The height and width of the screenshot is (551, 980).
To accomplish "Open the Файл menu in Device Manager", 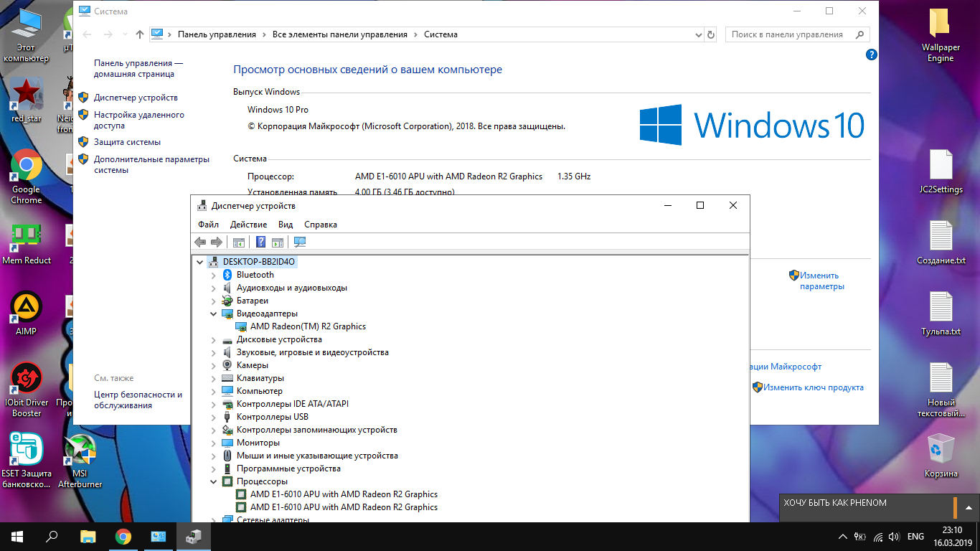I will 209,225.
